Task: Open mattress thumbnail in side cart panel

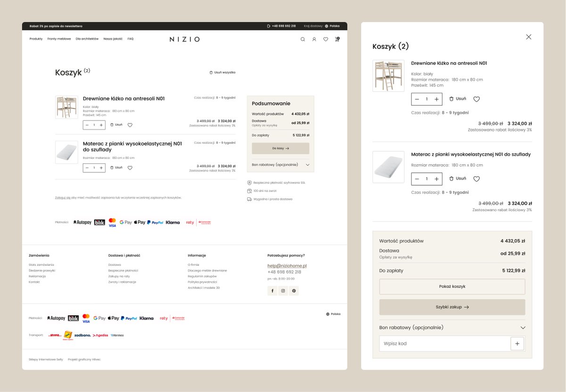Action: (x=388, y=167)
